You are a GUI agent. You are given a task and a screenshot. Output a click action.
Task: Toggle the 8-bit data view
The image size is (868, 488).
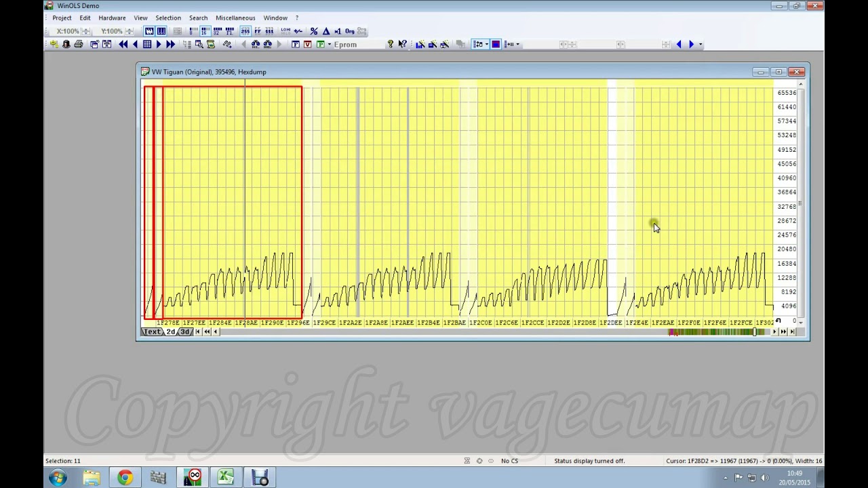click(193, 31)
